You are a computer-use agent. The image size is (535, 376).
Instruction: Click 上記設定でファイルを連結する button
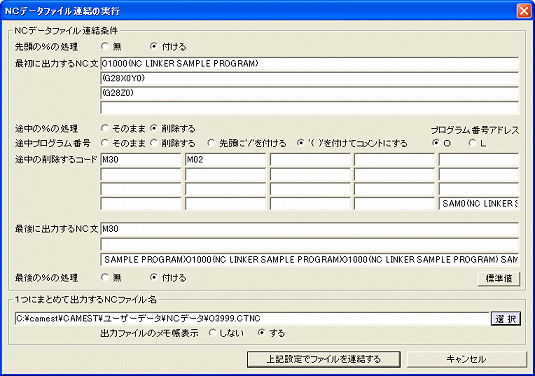tap(323, 359)
